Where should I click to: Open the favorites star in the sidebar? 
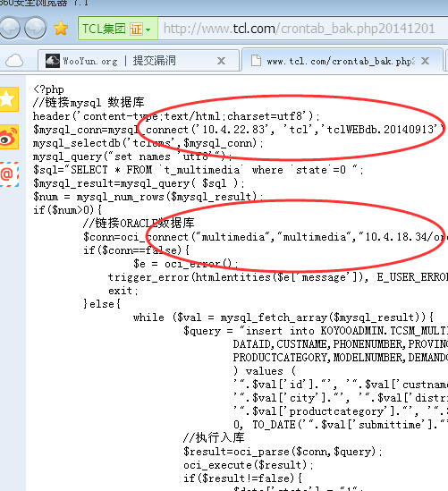[9, 99]
